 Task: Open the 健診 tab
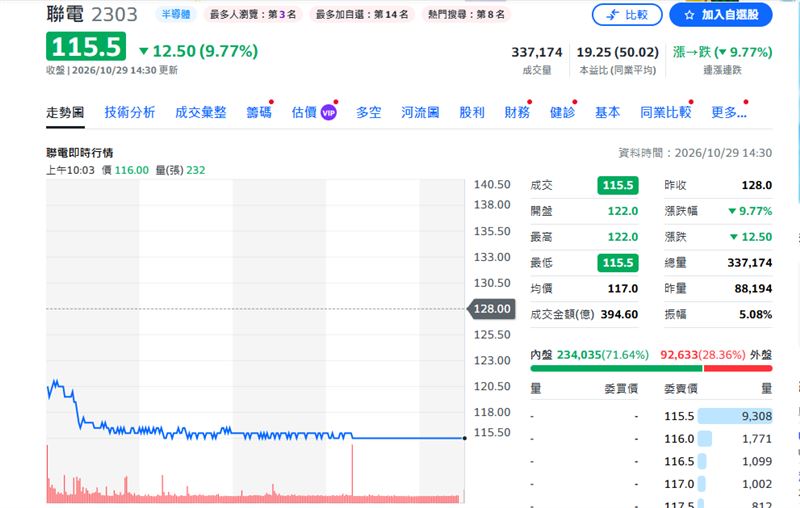tap(562, 112)
